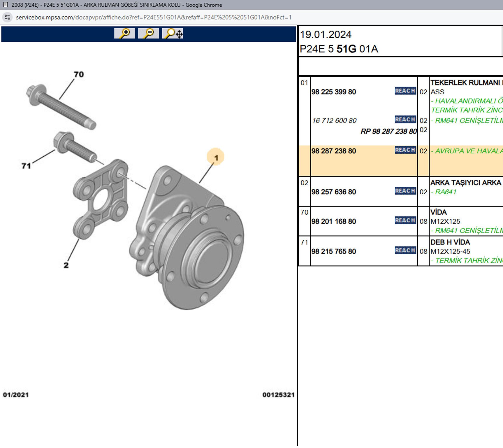
Task: Select part number 98 257 636 80
Action: 334,192
